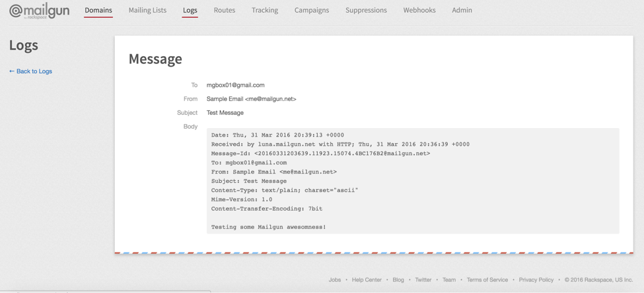This screenshot has width=644, height=293.
Task: Click the body line 'Subject: Test Message'
Action: pyautogui.click(x=249, y=181)
